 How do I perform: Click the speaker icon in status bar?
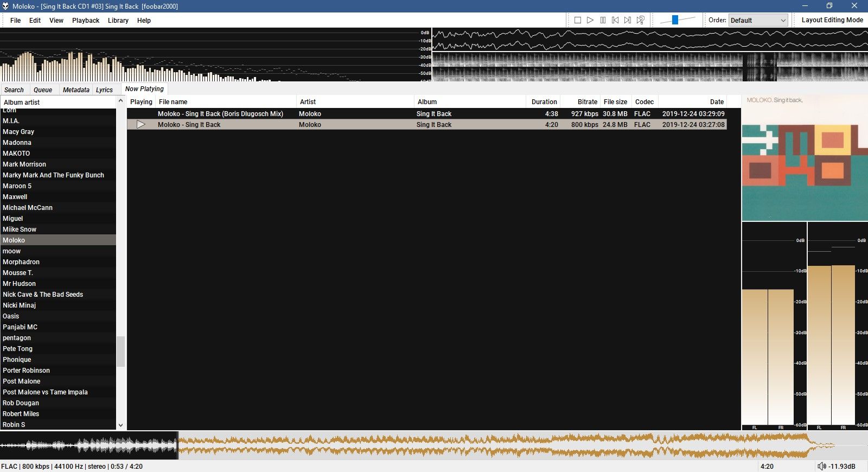click(x=821, y=466)
